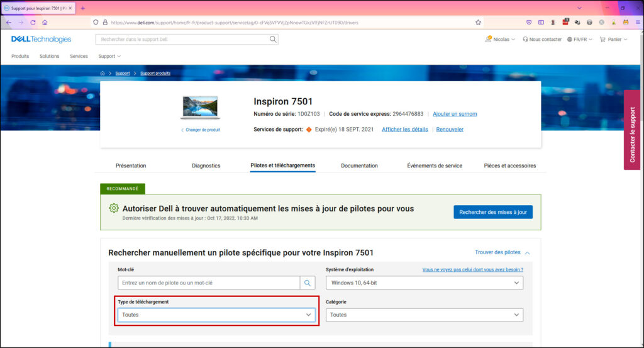Open the Nicolas account menu
Viewport: 644px width, 348px height.
(x=500, y=40)
